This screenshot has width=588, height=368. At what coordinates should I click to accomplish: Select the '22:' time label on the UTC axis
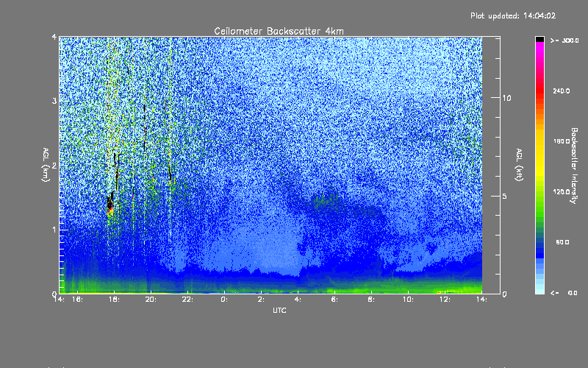pos(187,300)
